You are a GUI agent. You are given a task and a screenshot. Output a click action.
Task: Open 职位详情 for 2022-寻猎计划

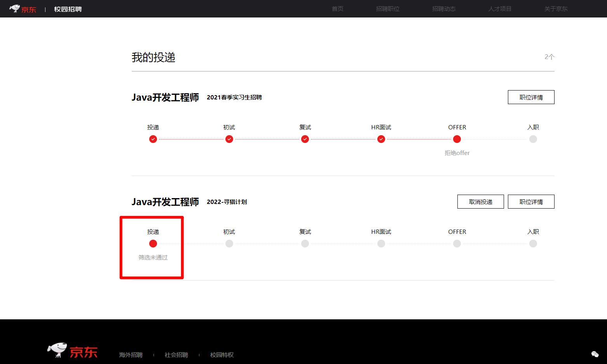point(531,202)
